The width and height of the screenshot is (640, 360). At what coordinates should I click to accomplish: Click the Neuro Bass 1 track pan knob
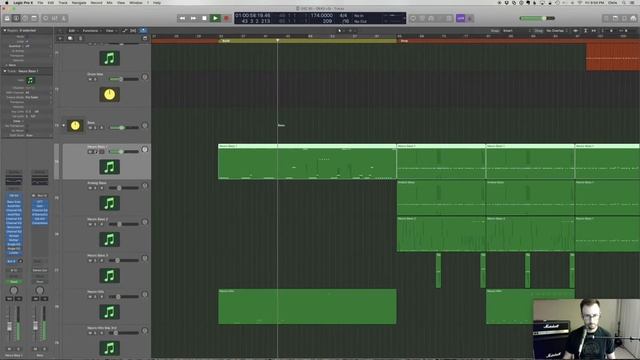[x=144, y=150]
